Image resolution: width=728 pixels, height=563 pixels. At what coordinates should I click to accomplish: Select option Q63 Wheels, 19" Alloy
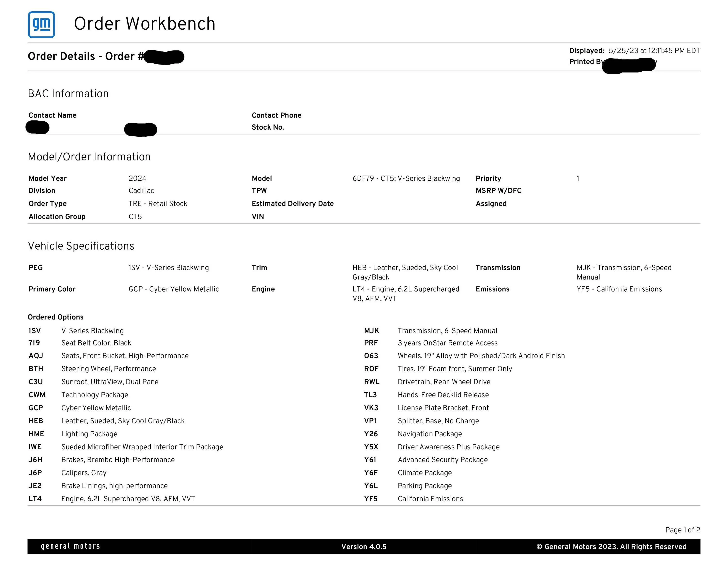tap(465, 356)
